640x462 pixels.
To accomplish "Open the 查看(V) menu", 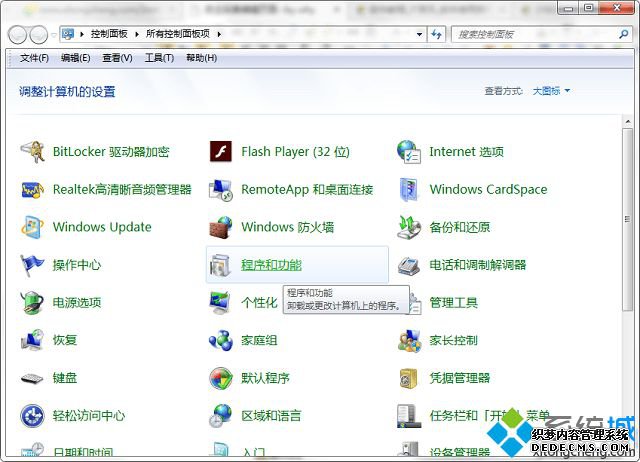I will 117,58.
